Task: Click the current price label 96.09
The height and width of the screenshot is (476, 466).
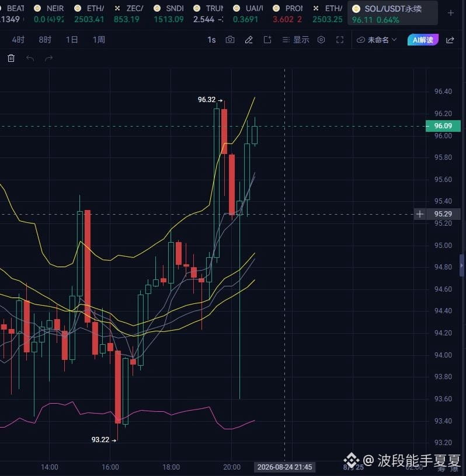Action: click(x=443, y=125)
